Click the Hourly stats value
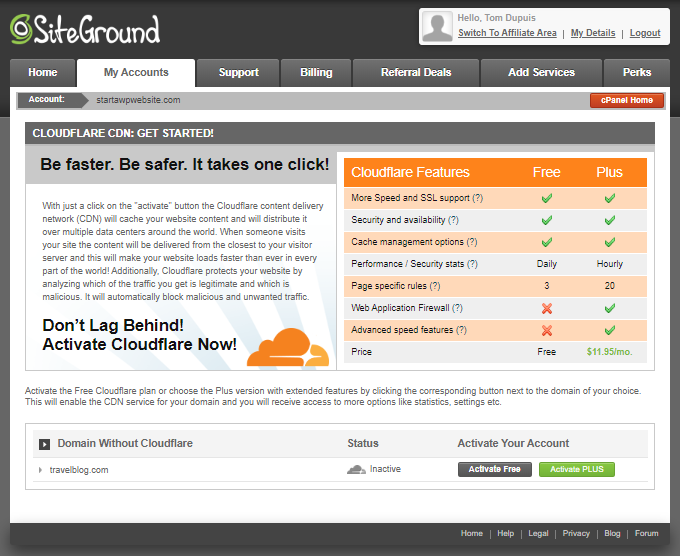680x556 pixels. 610,264
